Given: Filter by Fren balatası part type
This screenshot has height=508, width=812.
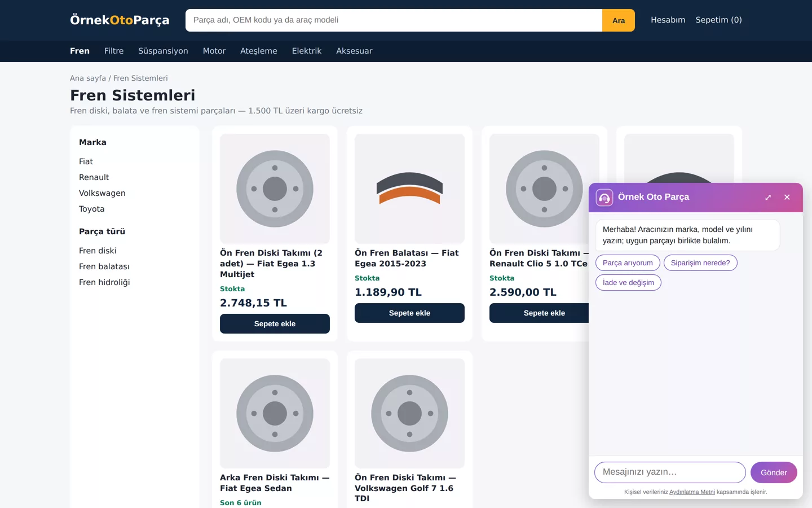Looking at the screenshot, I should pos(104,266).
